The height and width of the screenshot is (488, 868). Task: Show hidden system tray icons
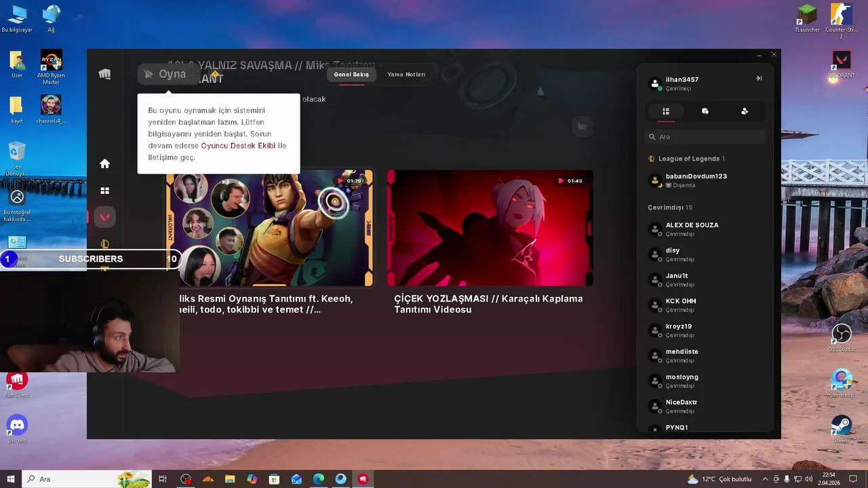click(x=765, y=479)
